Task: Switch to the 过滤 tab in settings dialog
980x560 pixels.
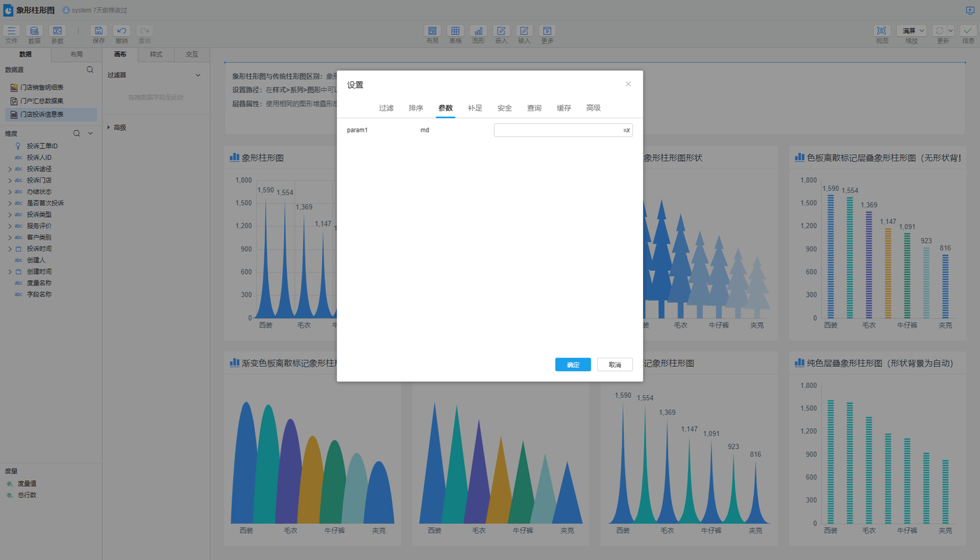Action: [386, 108]
